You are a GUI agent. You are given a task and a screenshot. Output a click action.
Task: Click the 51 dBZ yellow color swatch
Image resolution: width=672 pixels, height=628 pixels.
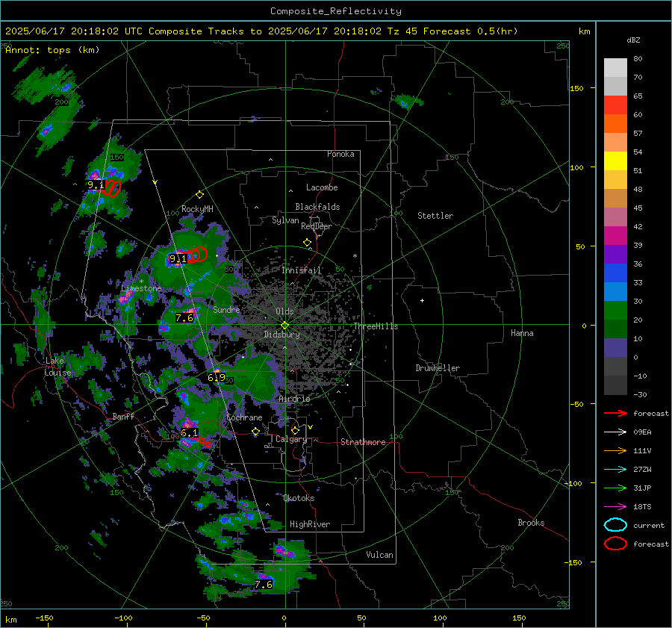pos(615,161)
